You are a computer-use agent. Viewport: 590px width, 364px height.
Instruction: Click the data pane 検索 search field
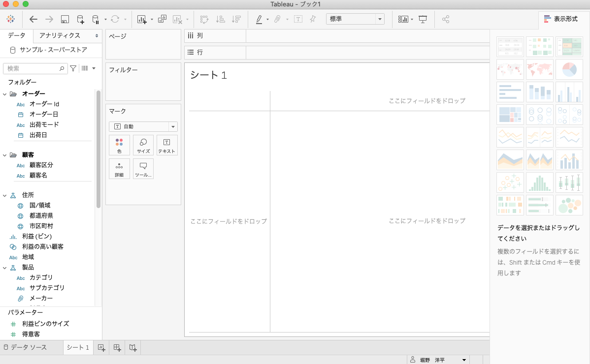pyautogui.click(x=35, y=68)
